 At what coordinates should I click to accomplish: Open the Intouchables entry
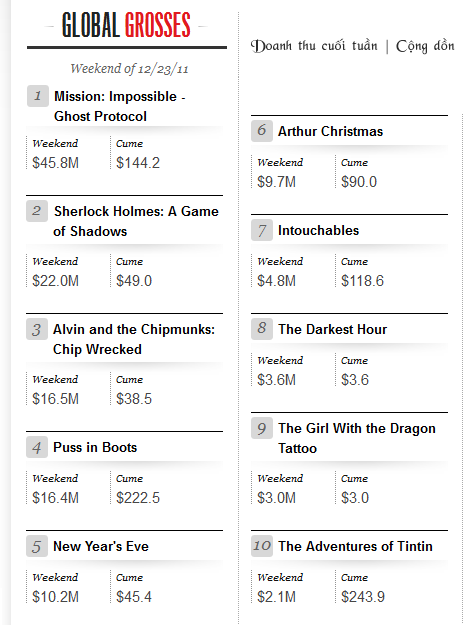coord(318,230)
